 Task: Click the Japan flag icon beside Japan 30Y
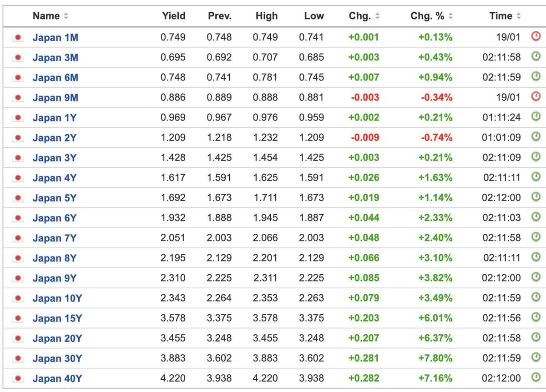(x=18, y=358)
